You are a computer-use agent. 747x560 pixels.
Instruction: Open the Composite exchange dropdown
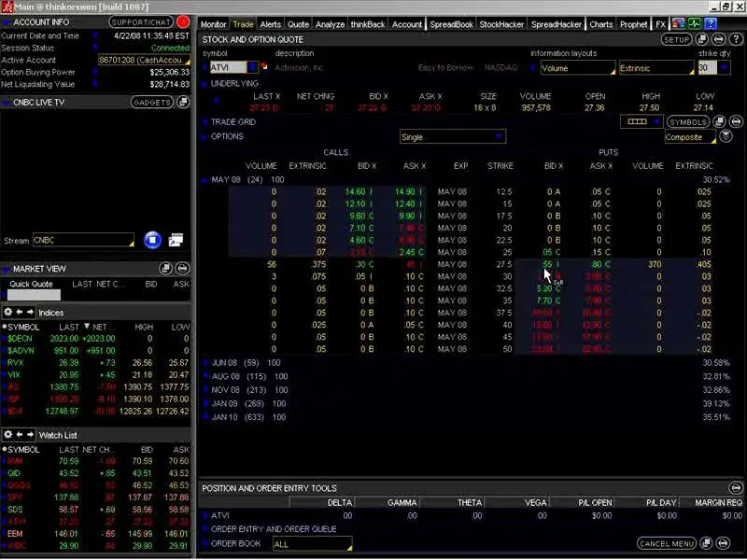tap(690, 137)
